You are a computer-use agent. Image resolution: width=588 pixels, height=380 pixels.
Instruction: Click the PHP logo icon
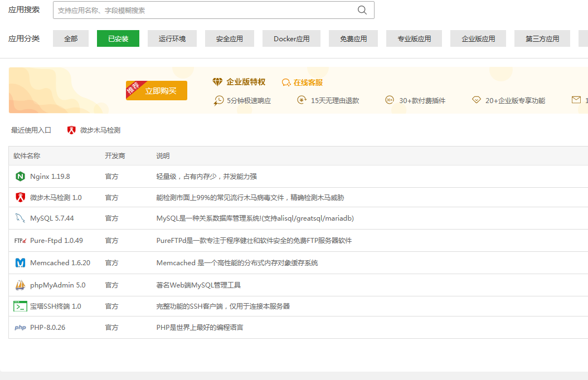pos(20,328)
